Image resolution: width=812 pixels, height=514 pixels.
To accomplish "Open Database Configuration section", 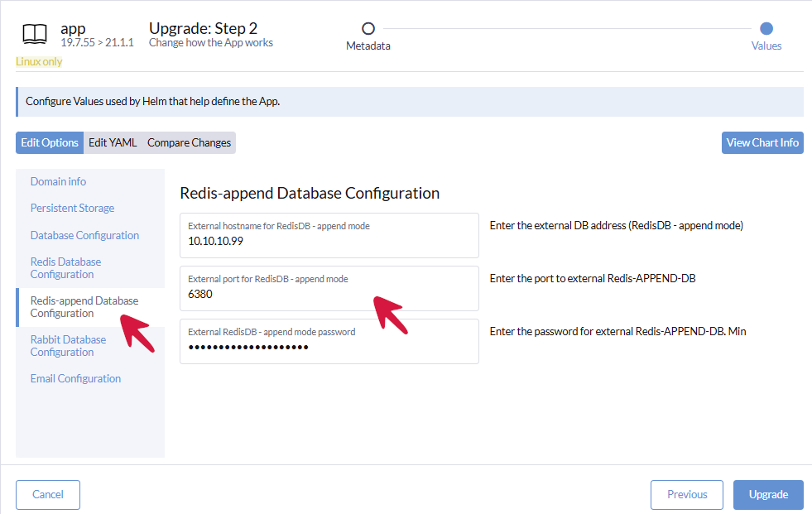I will [84, 235].
